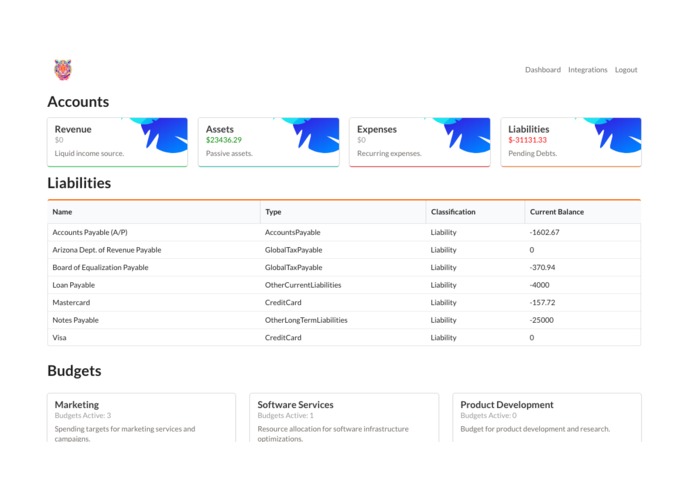Click the Accounts page heading
The width and height of the screenshot is (695, 494).
[x=78, y=101]
